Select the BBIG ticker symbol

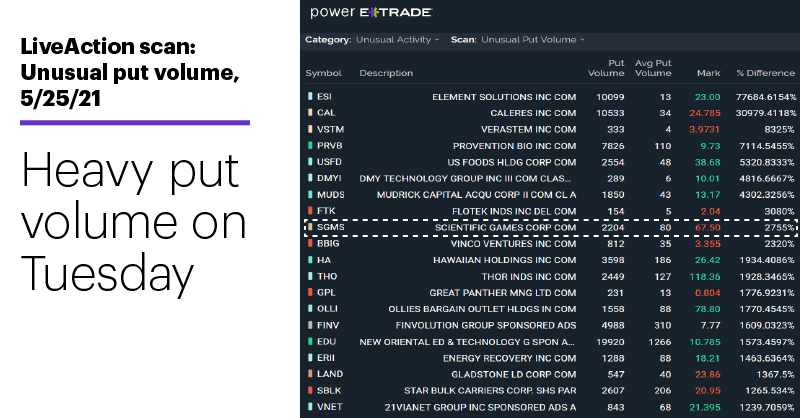point(328,243)
